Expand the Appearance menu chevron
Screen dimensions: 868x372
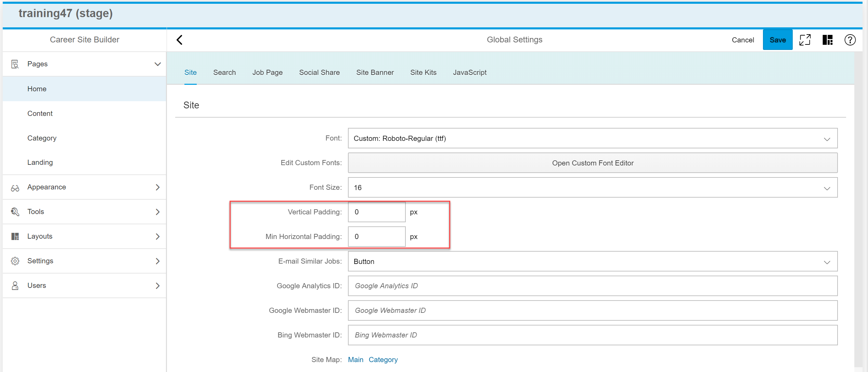pyautogui.click(x=157, y=187)
